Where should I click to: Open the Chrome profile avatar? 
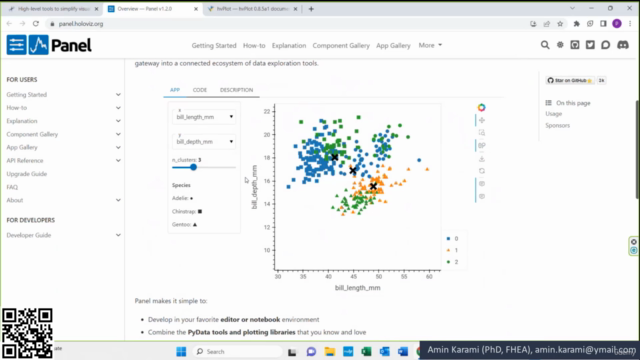[617, 24]
